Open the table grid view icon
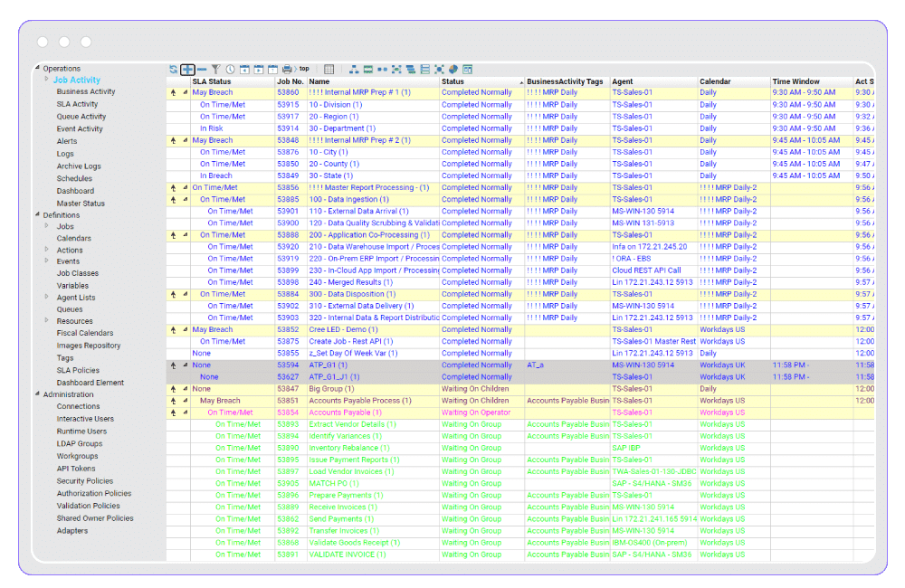 point(329,69)
